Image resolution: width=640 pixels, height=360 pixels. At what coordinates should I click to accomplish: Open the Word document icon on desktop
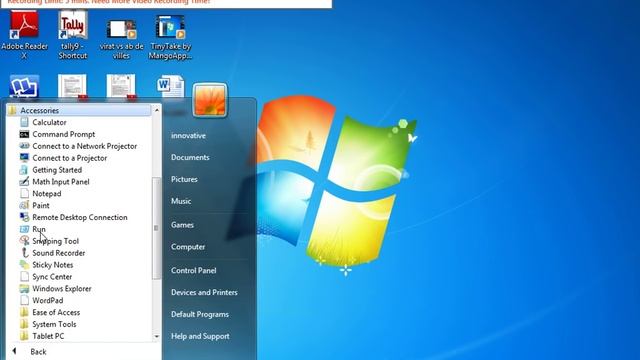tap(170, 86)
